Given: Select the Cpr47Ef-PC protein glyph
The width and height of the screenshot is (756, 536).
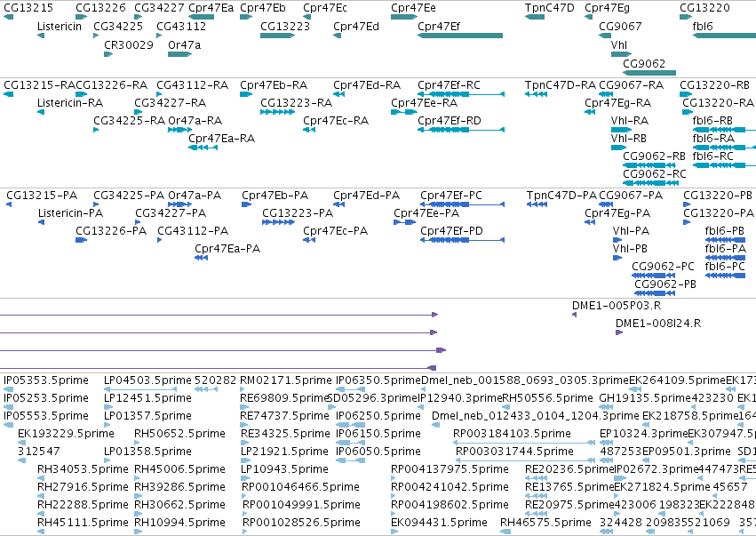Looking at the screenshot, I should pyautogui.click(x=462, y=204).
